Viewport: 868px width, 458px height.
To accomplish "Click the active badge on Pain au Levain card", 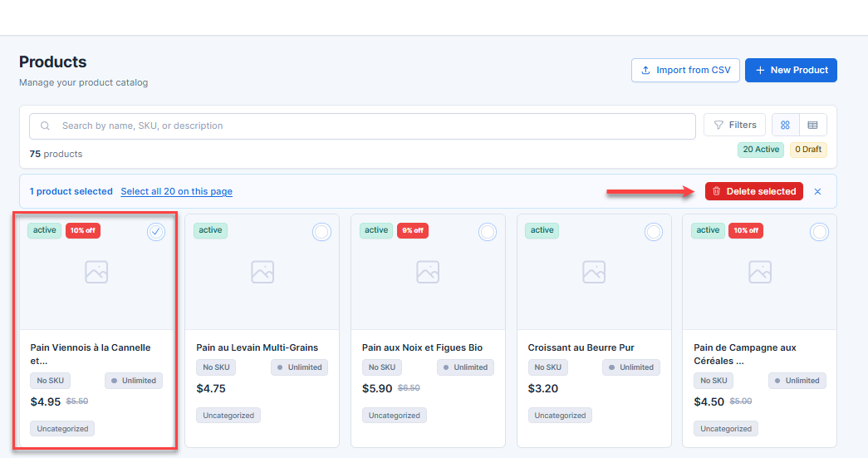I will 210,230.
